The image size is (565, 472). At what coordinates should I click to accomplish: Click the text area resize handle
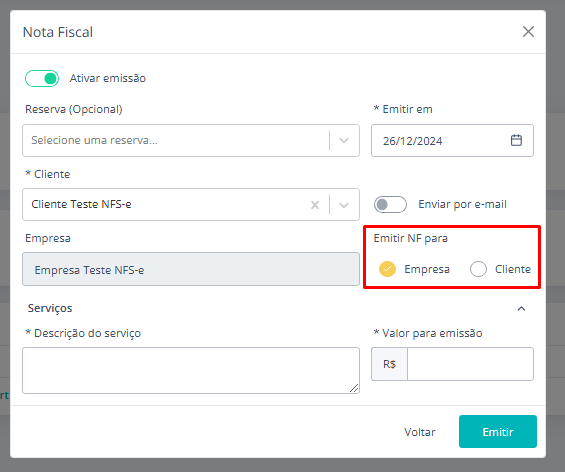[x=354, y=388]
